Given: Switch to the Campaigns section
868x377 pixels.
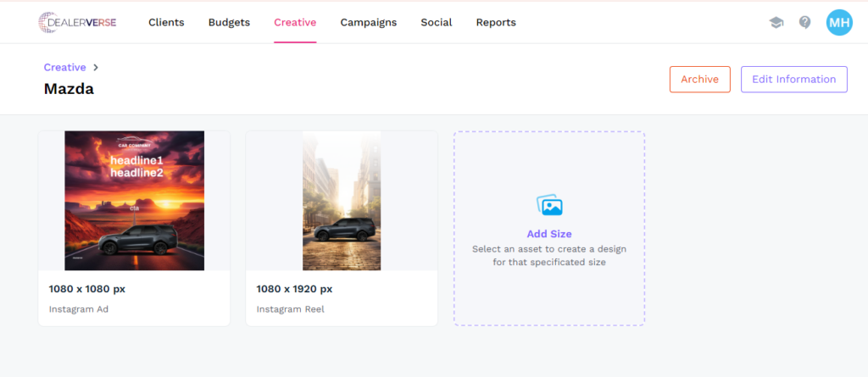Looking at the screenshot, I should point(368,23).
